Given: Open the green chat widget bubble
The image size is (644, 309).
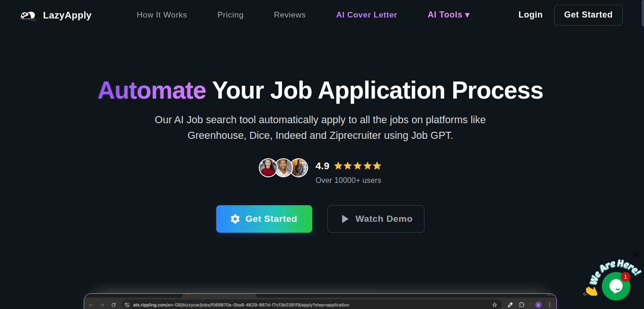Looking at the screenshot, I should [616, 286].
